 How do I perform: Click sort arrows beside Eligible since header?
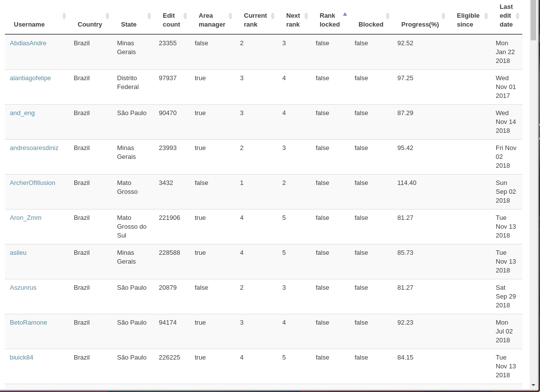[x=486, y=16]
